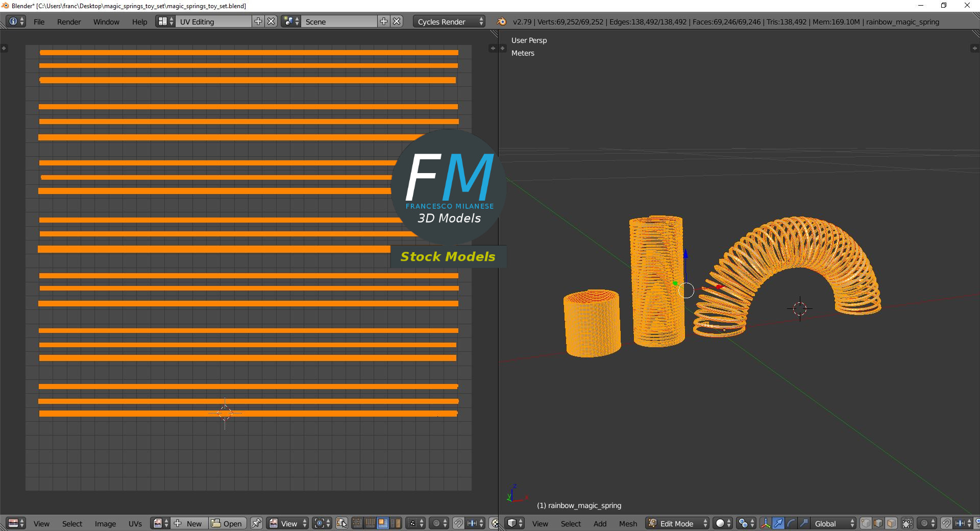Viewport: 980px width, 531px height.
Task: Open the screen layout browse selector
Action: 165,21
